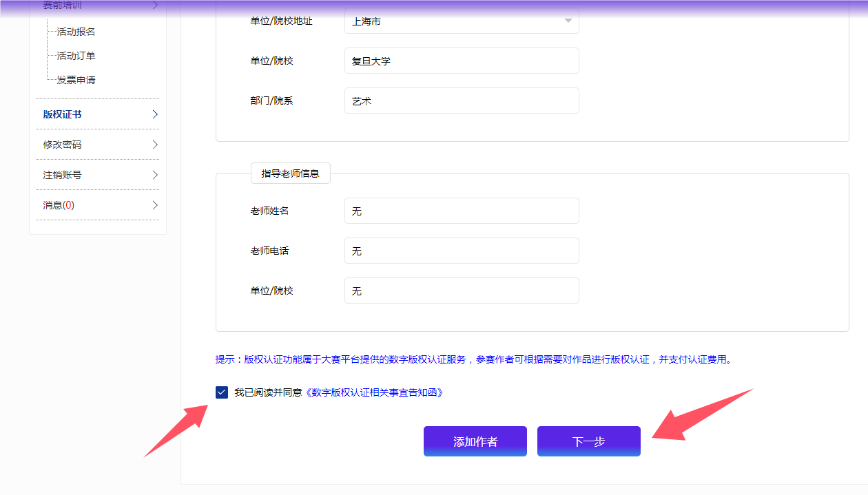Expand the 注销账号 chevron arrow
The height and width of the screenshot is (495, 868).
[155, 175]
